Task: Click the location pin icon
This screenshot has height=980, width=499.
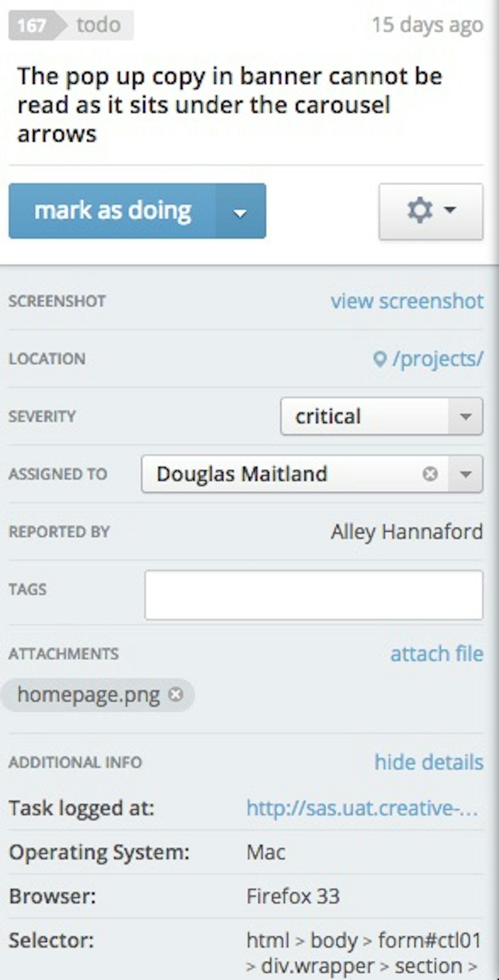Action: click(x=379, y=359)
